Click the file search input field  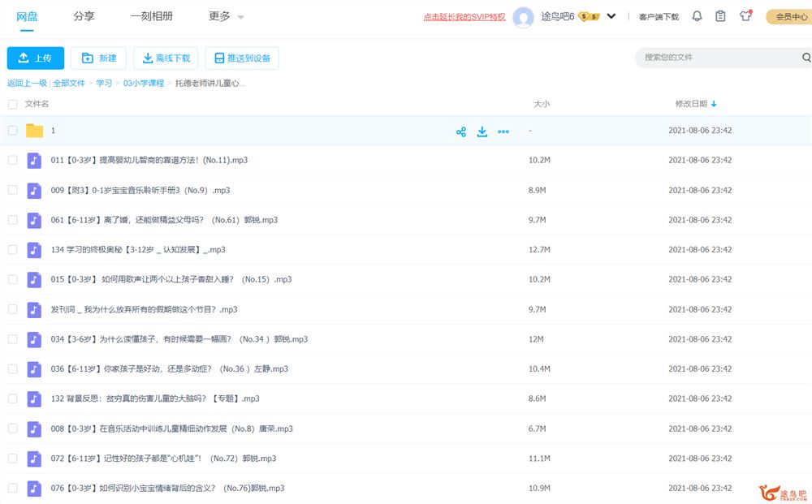coord(715,58)
